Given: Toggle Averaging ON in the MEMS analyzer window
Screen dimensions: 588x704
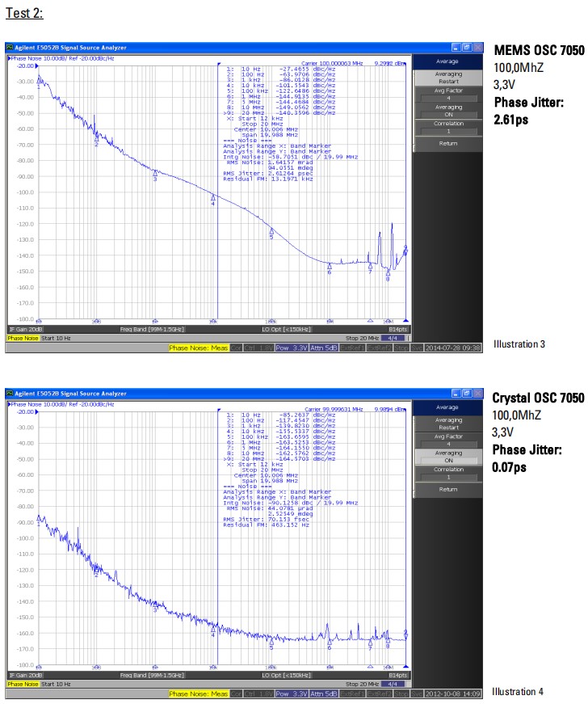Looking at the screenshot, I should [449, 111].
